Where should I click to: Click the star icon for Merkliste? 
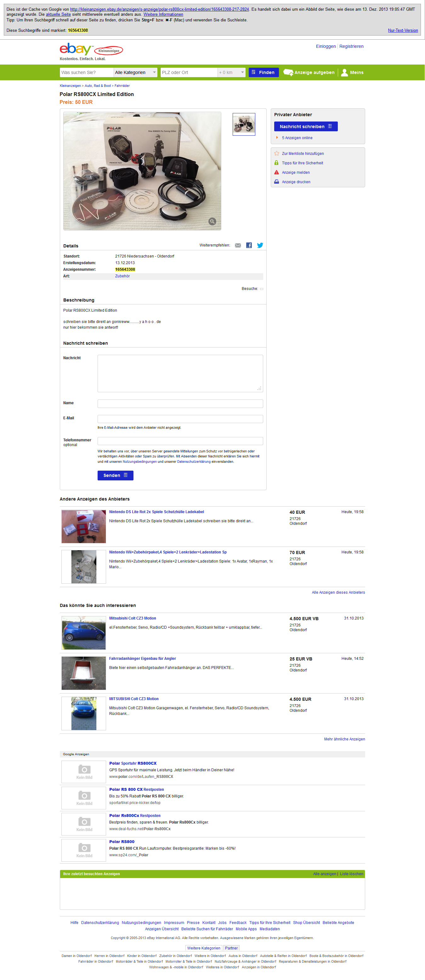(x=277, y=153)
